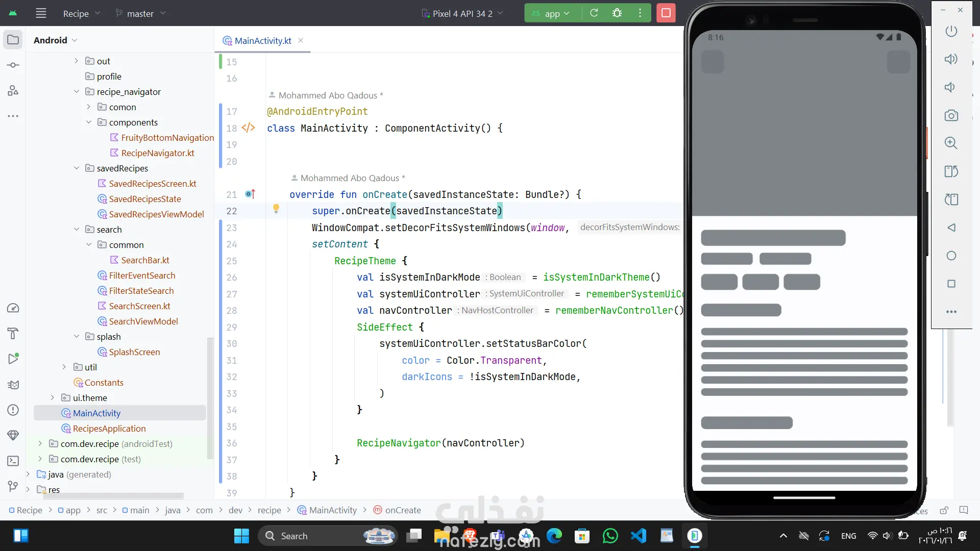Open the Logcat tool window icon
This screenshot has height=551, width=980.
pos(13,385)
